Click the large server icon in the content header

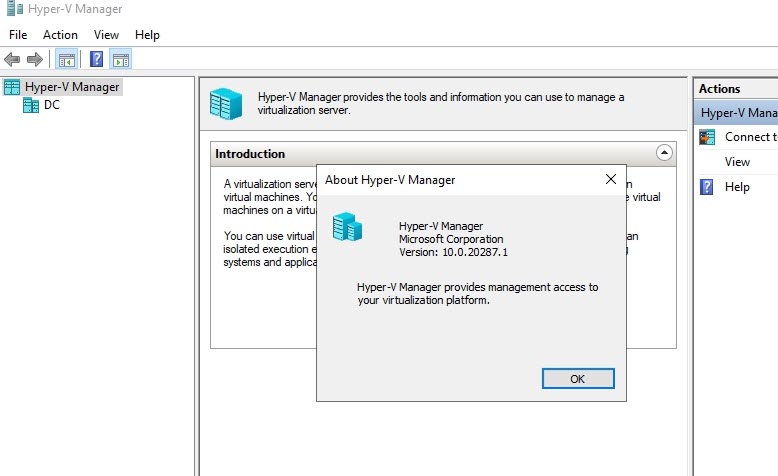(x=226, y=104)
